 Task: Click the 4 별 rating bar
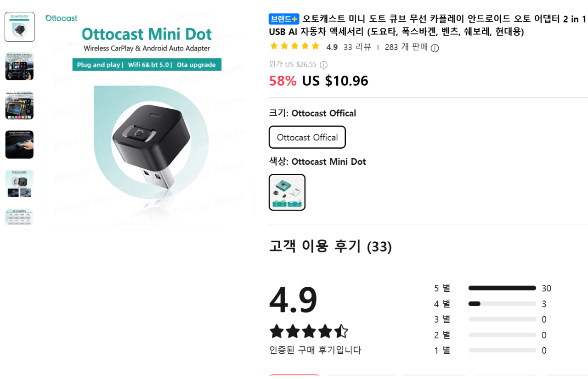pyautogui.click(x=502, y=304)
